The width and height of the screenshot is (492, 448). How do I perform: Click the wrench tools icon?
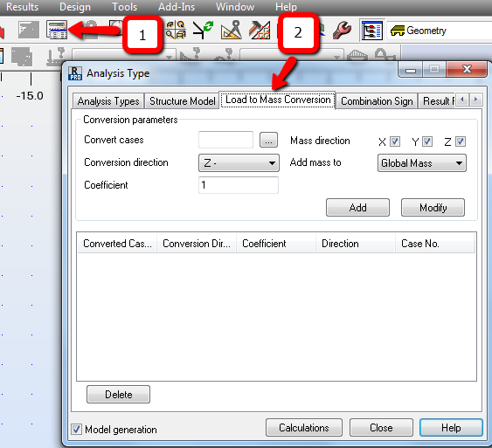[x=342, y=30]
